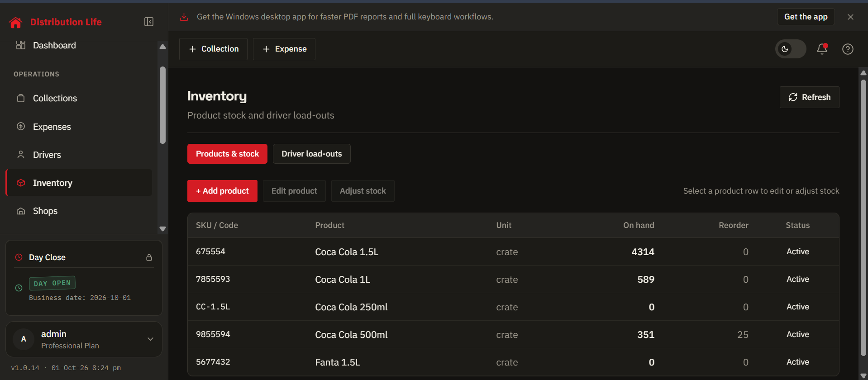Click the Status column header
Image resolution: width=868 pixels, height=380 pixels.
pyautogui.click(x=797, y=225)
